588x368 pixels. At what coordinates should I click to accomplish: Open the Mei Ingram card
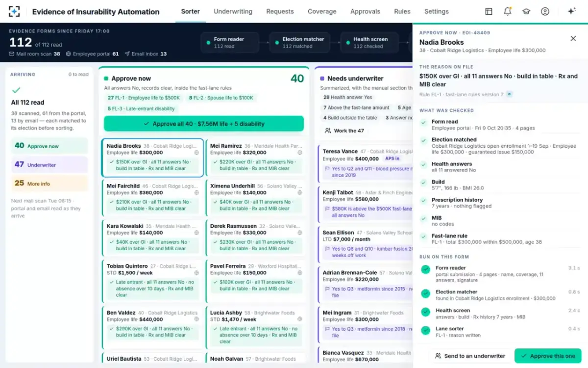tap(365, 325)
